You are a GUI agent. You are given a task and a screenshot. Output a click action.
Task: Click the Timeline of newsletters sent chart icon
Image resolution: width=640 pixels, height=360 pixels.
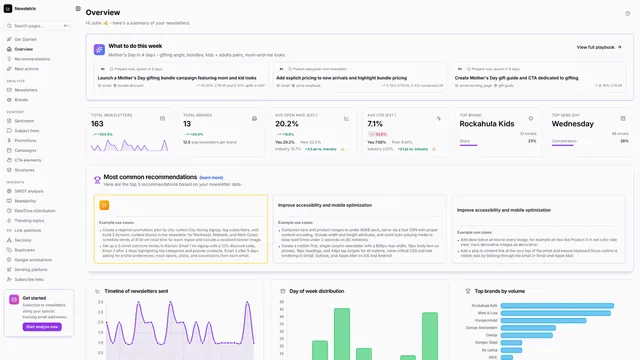pyautogui.click(x=98, y=291)
